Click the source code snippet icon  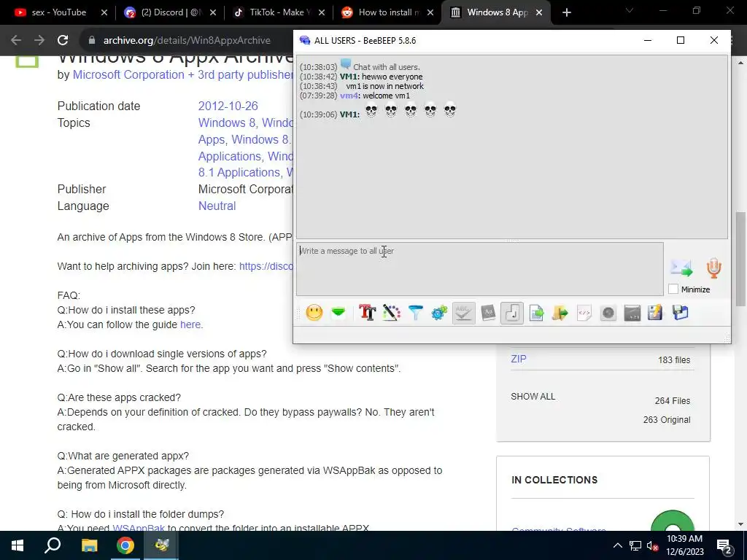[584, 313]
